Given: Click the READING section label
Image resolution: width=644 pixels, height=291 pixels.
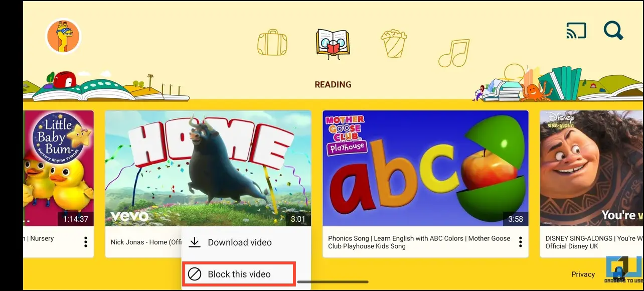Looking at the screenshot, I should tap(333, 85).
